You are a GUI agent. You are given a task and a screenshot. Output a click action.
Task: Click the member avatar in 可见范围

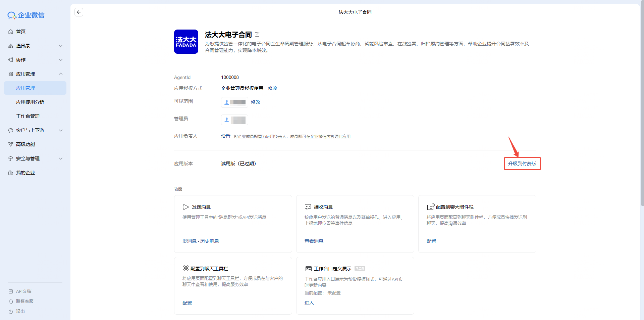[x=227, y=102]
